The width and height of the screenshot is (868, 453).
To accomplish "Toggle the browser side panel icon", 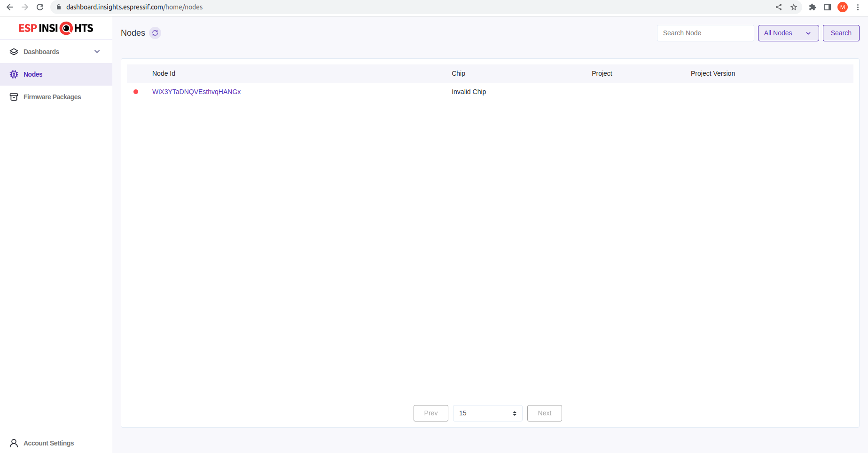I will pos(828,7).
